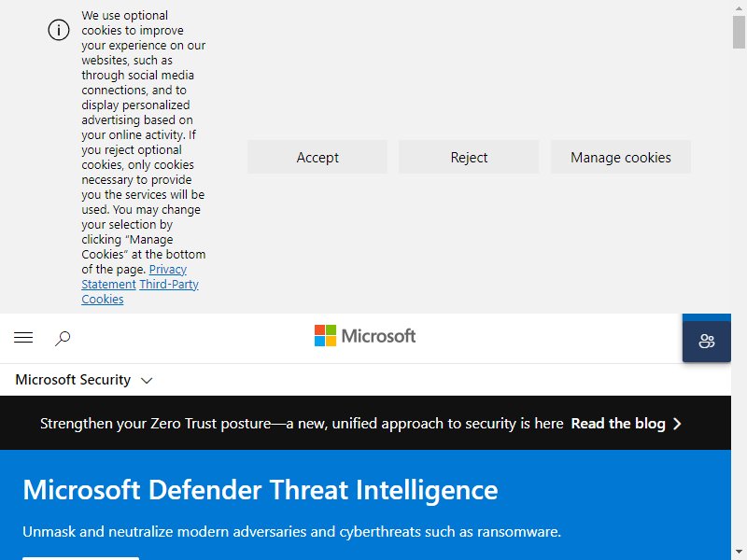
Task: Follow the Read the blog link
Action: [618, 424]
